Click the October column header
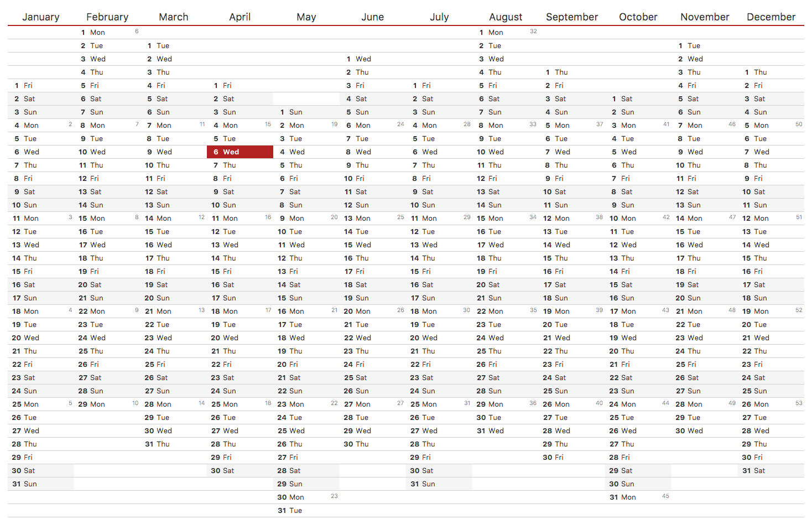This screenshot has width=812, height=524. 638,17
